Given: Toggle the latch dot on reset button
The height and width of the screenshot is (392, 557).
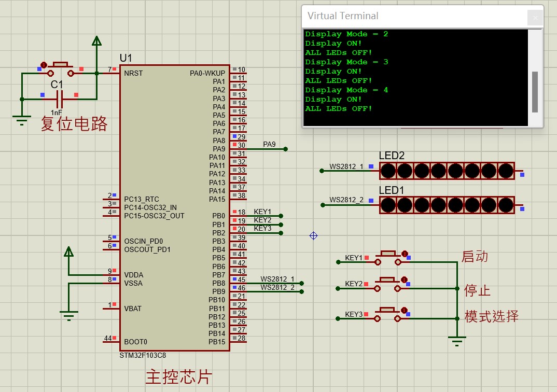Looking at the screenshot, I should (x=44, y=65).
